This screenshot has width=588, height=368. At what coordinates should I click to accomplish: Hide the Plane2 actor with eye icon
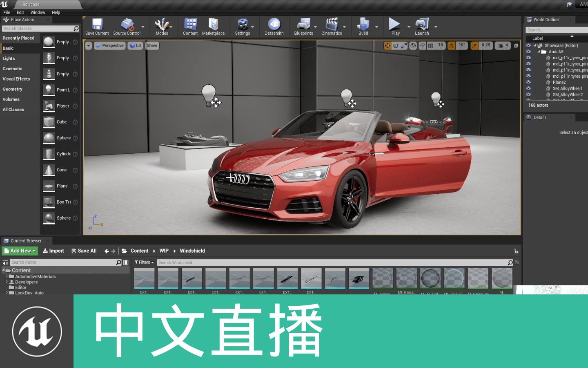tap(528, 82)
